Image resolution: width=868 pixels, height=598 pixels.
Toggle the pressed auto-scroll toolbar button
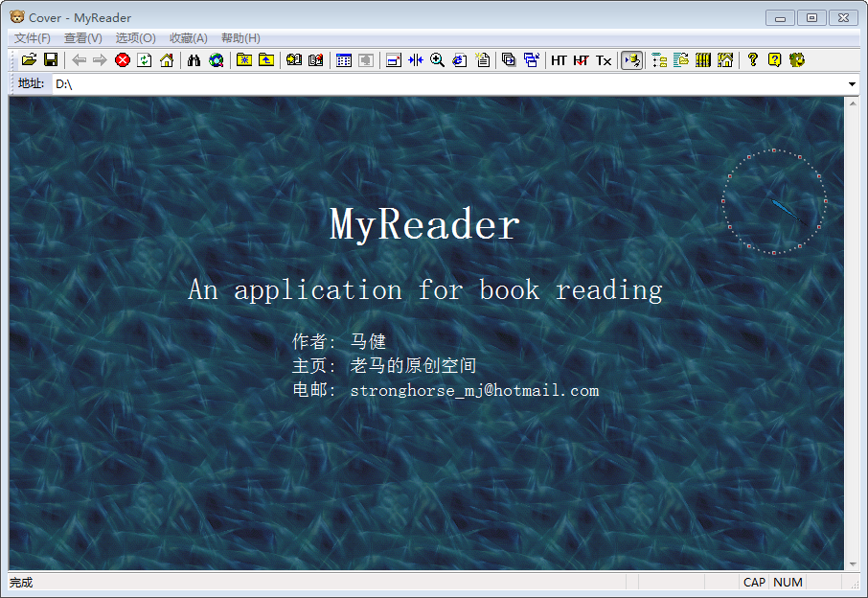tap(631, 60)
